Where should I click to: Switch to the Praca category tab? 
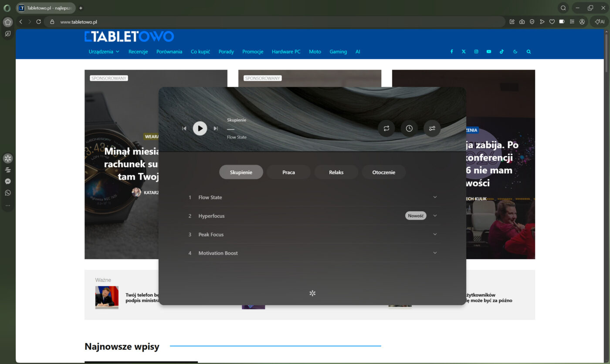(x=288, y=172)
